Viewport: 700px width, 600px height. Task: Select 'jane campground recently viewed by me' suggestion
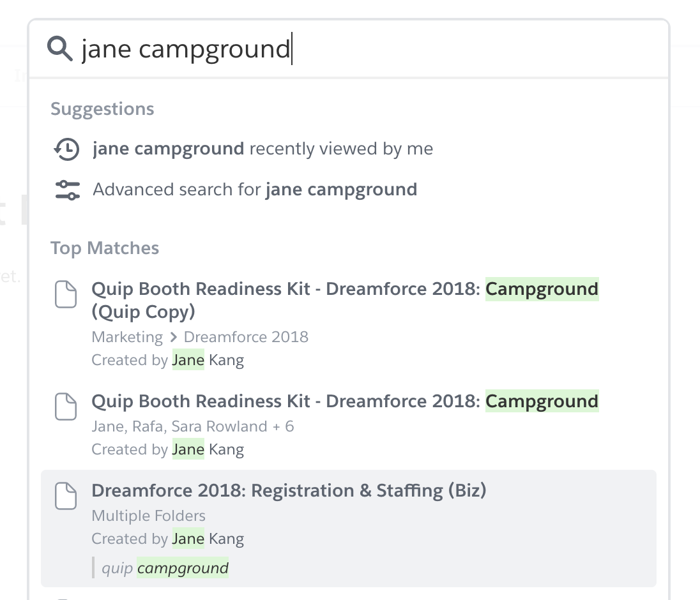[x=262, y=149]
